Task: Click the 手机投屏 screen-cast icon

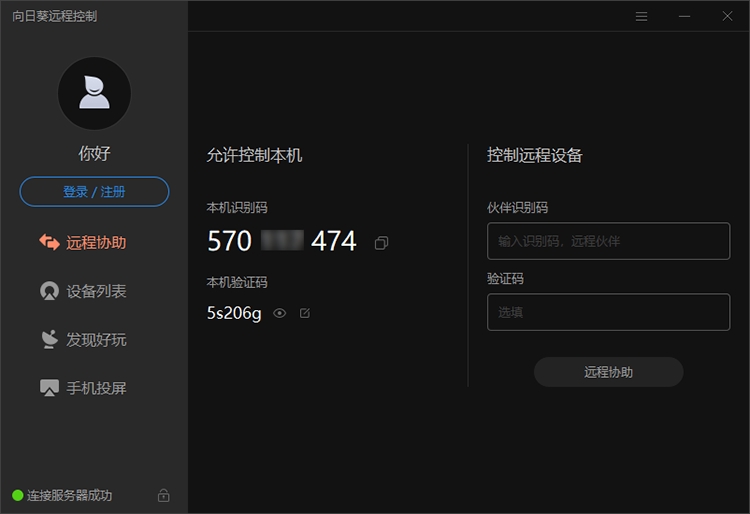Action: 49,388
